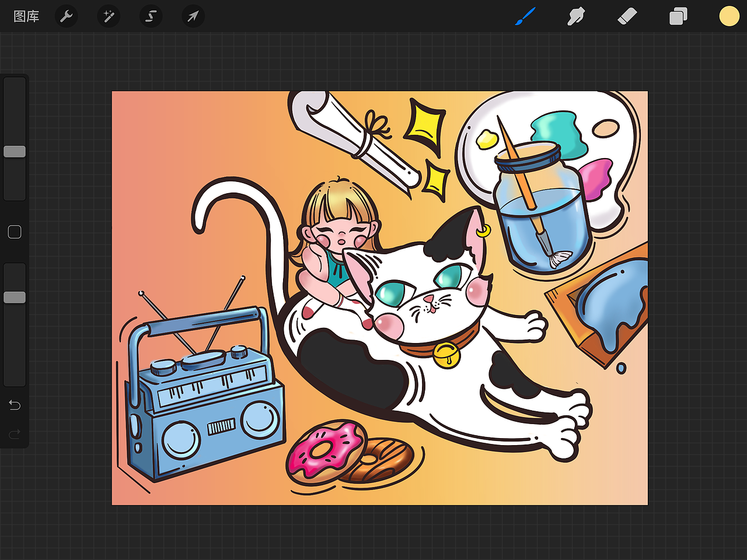Activate the Transform arrow tool
This screenshot has width=747, height=560.
click(x=193, y=16)
